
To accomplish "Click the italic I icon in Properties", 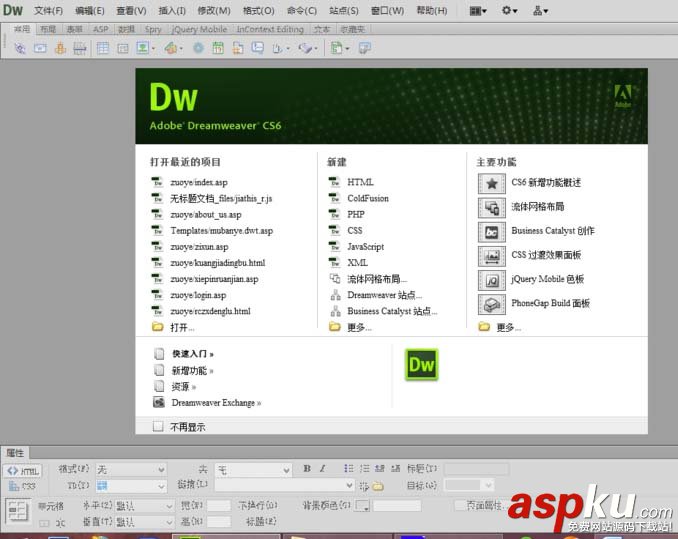I will point(323,469).
